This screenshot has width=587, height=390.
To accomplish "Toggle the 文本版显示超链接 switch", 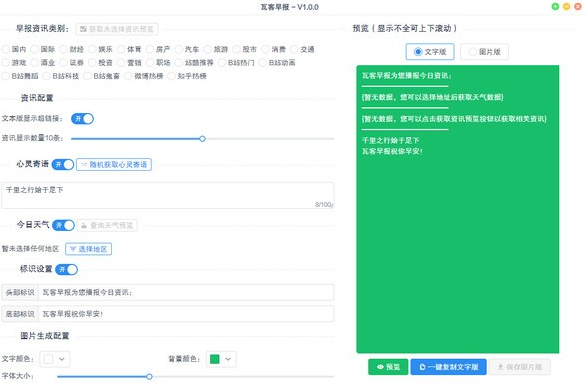I will (82, 119).
